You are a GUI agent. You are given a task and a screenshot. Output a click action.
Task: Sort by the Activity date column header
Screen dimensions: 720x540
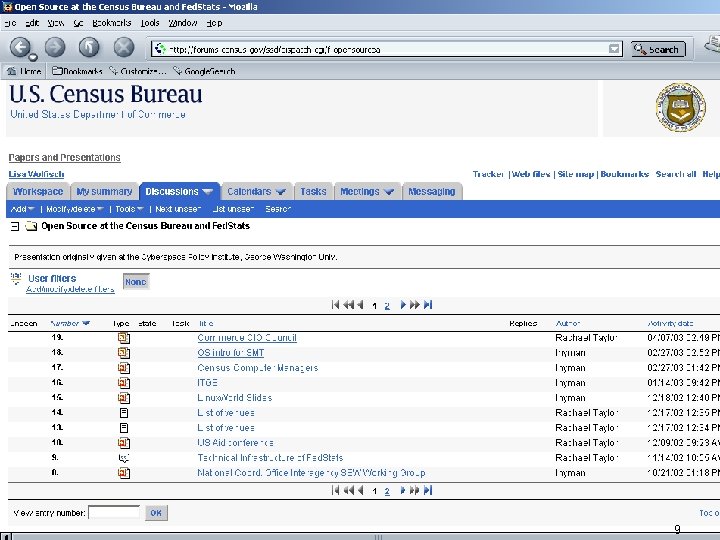click(x=670, y=323)
